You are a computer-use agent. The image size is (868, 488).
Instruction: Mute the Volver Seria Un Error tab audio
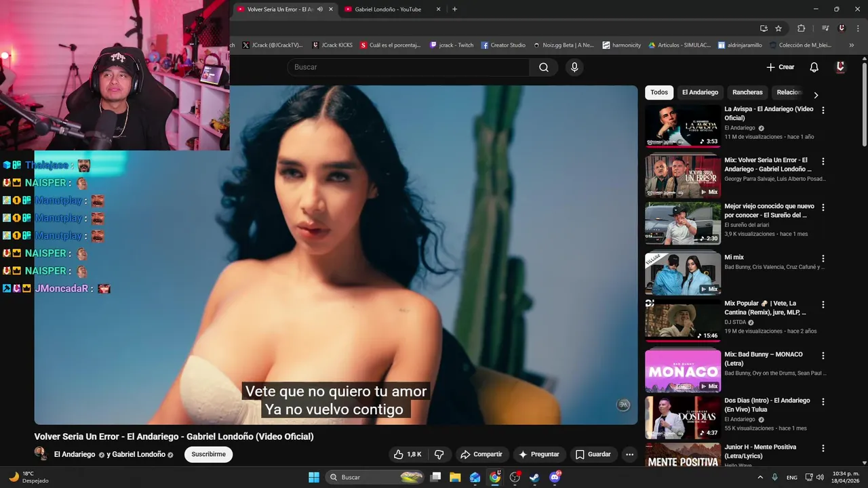pos(320,9)
